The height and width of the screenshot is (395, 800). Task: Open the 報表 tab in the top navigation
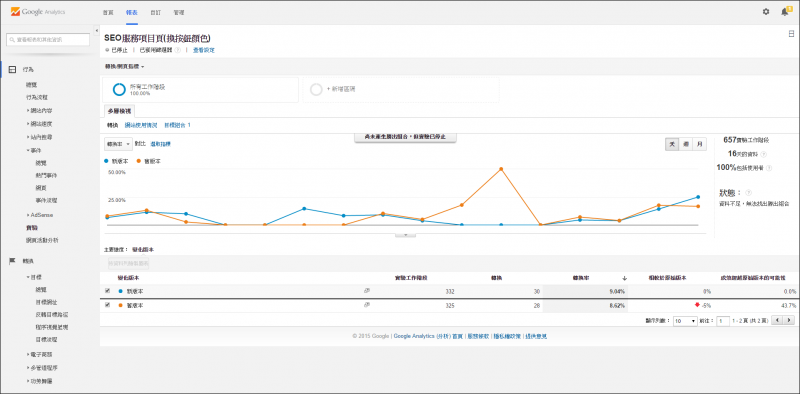[x=132, y=12]
